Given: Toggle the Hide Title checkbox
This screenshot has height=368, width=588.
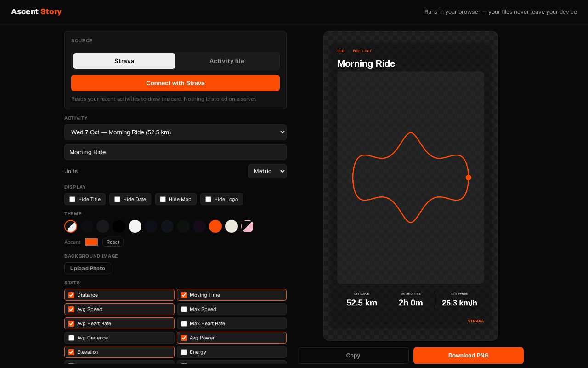Looking at the screenshot, I should 72,199.
